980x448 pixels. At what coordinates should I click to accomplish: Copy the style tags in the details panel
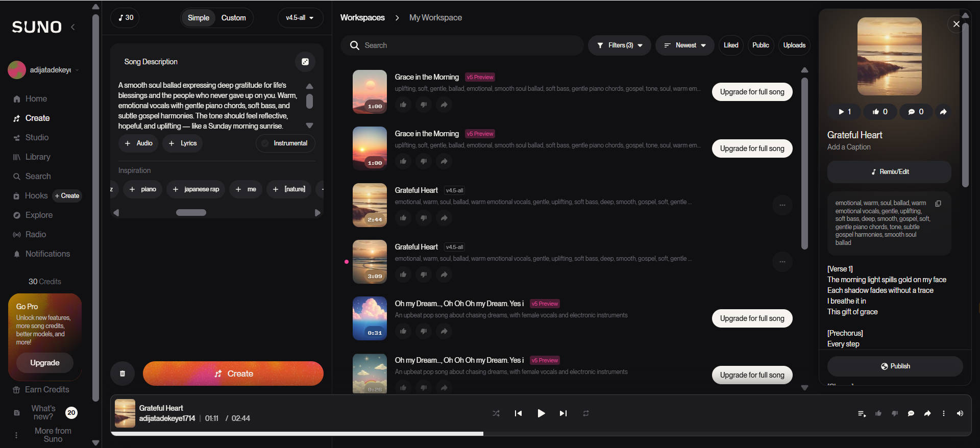pos(938,204)
